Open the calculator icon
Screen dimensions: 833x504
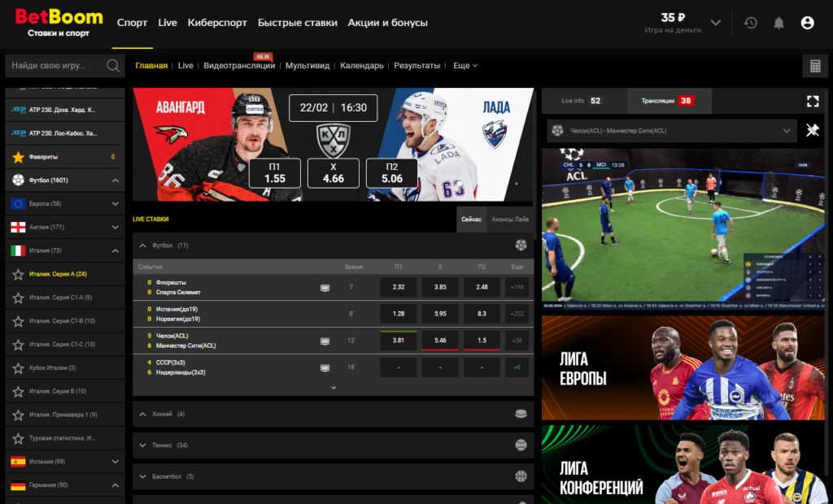coord(815,66)
